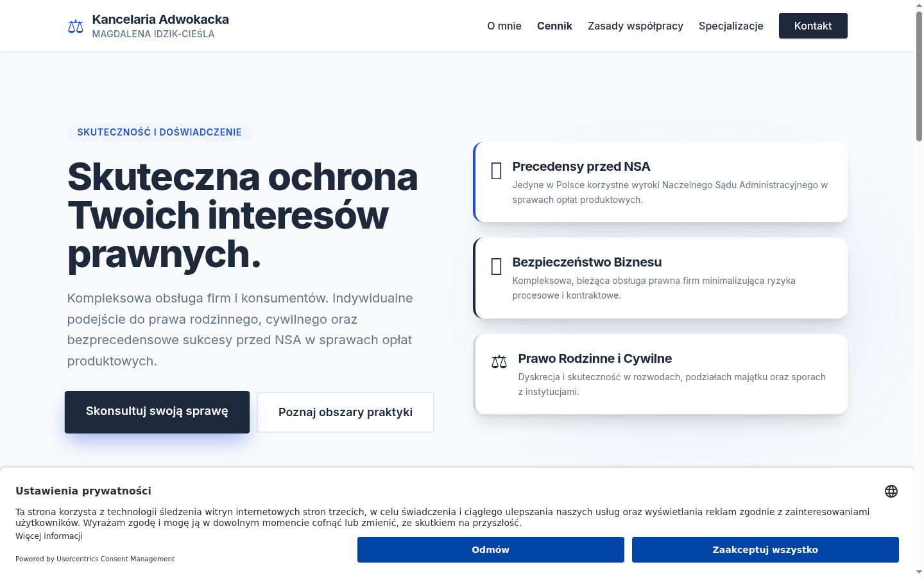Viewport: 924px width, 578px height.
Task: Click the icon on Precedensy przed NSA card
Action: (496, 171)
